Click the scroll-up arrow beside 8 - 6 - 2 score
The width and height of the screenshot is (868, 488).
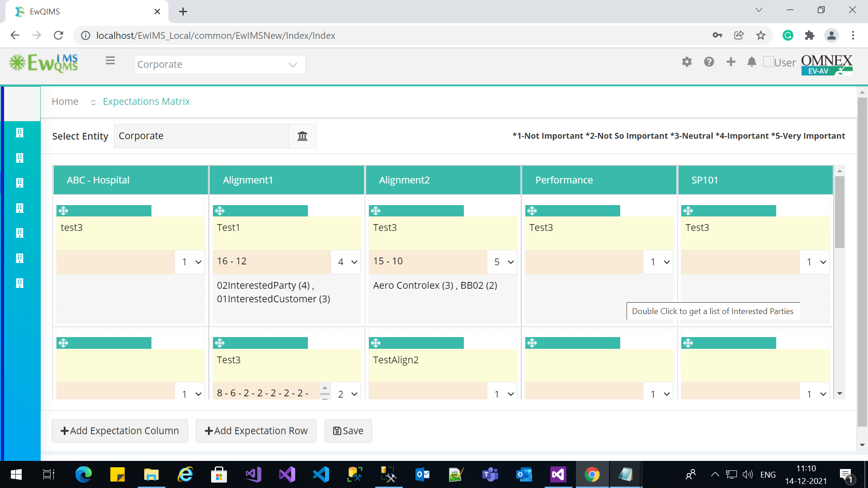click(325, 388)
